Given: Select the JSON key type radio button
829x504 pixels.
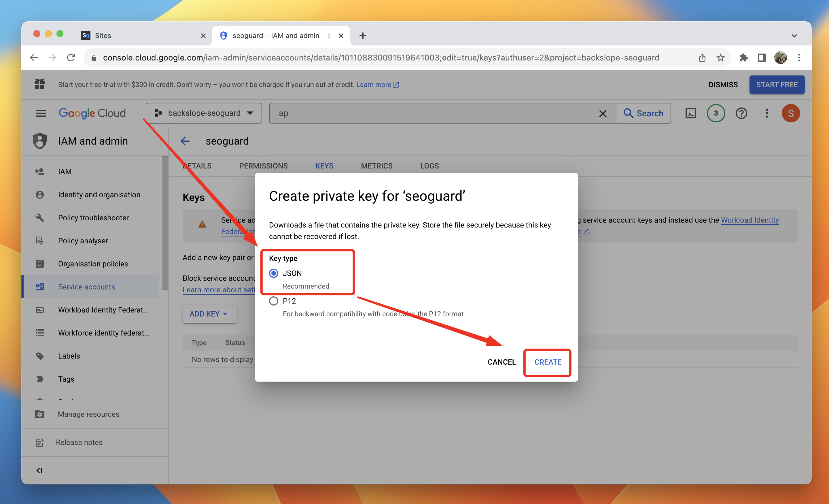Looking at the screenshot, I should (x=274, y=273).
